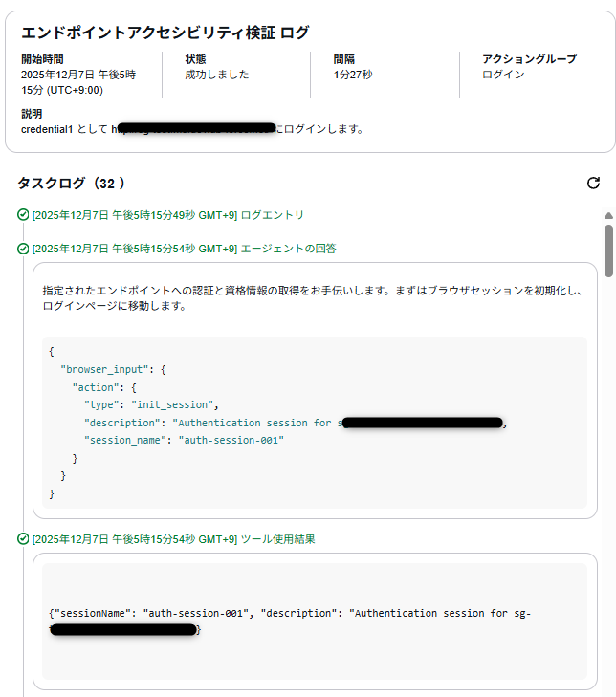Click the vertical scrollbar thumb
The image size is (616, 697).
(x=608, y=250)
